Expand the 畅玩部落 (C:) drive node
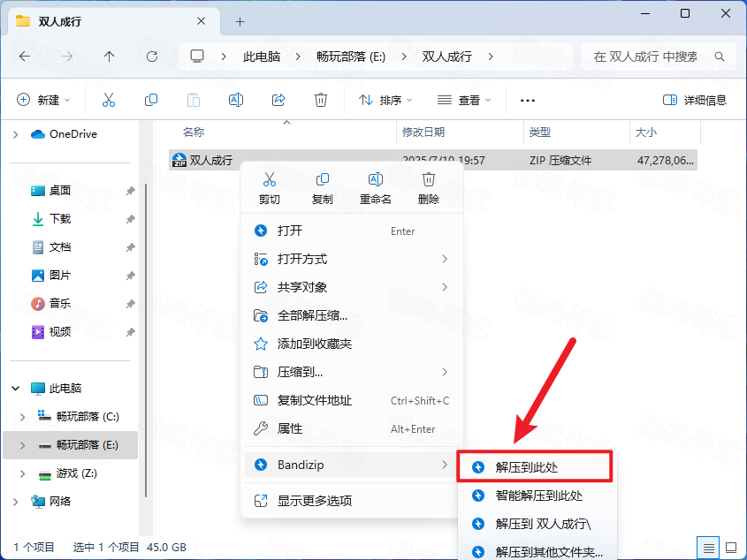The height and width of the screenshot is (560, 747). pyautogui.click(x=22, y=417)
